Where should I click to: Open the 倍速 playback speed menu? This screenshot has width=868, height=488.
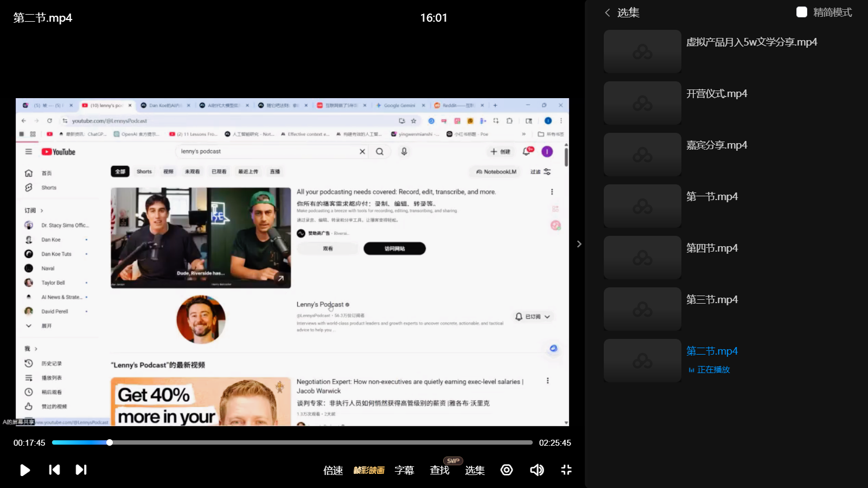tap(333, 470)
